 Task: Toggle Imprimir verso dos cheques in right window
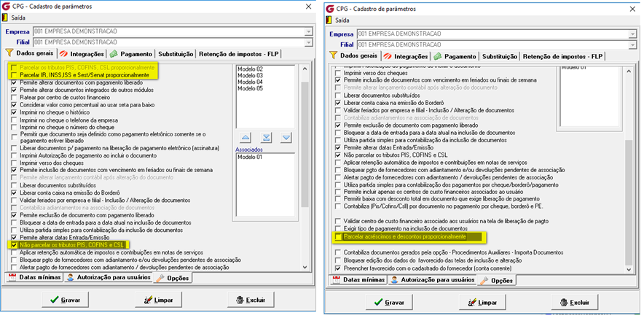tap(338, 73)
